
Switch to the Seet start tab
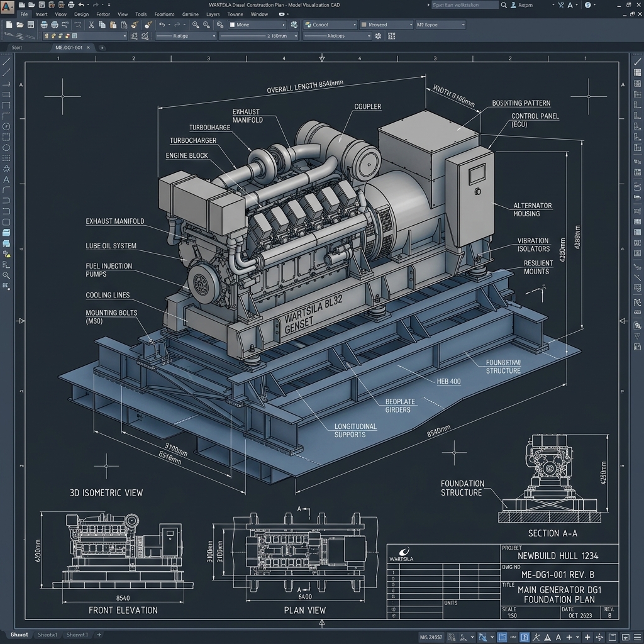(17, 48)
